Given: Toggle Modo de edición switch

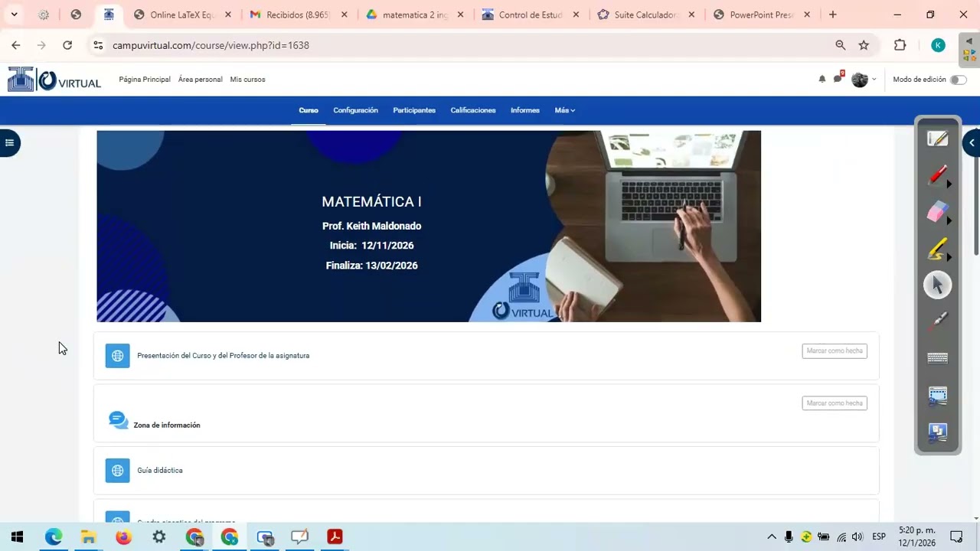Looking at the screenshot, I should (x=958, y=80).
